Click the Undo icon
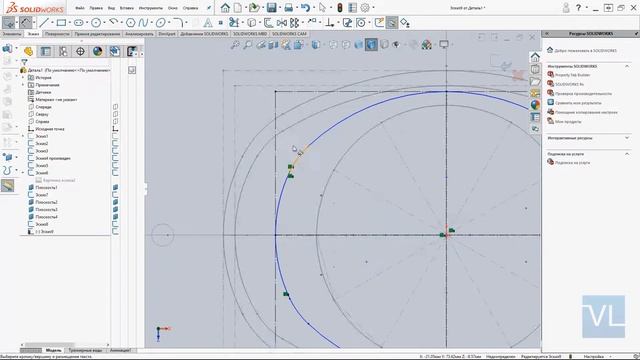 [x=305, y=7]
